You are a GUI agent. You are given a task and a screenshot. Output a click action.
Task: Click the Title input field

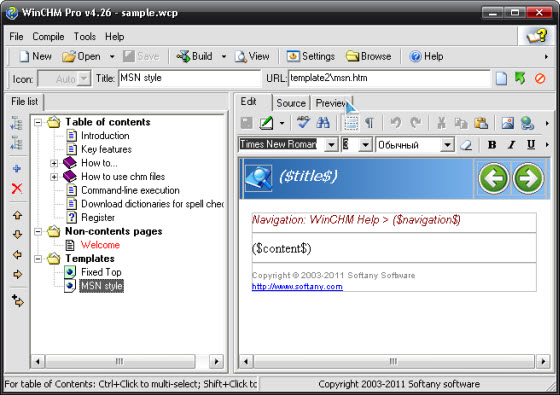pyautogui.click(x=189, y=78)
